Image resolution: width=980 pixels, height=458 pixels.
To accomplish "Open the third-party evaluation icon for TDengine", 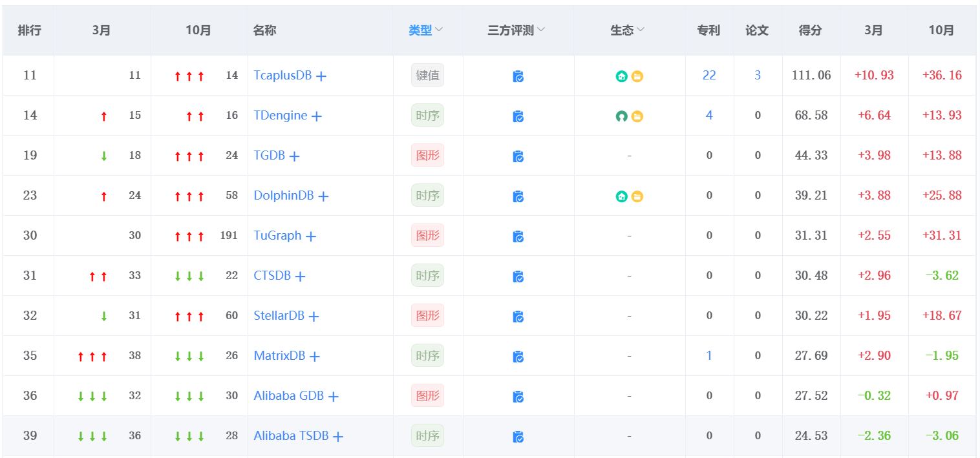I will (x=519, y=115).
